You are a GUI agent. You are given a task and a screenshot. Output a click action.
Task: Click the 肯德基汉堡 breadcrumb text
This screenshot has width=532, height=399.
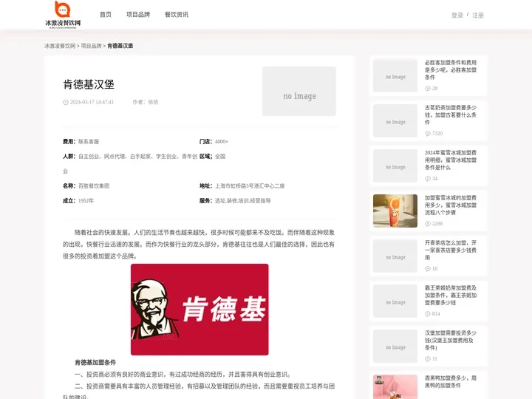click(x=120, y=46)
